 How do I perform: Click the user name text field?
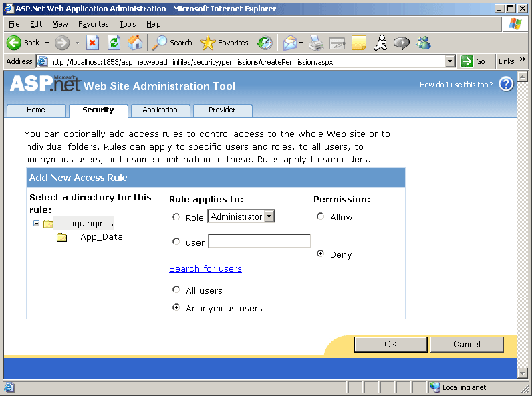coord(259,241)
